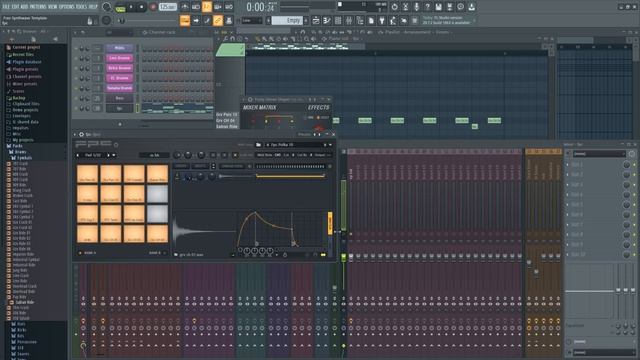The height and width of the screenshot is (360, 640).
Task: Select the Cymbals folder in browser
Action: click(24, 158)
